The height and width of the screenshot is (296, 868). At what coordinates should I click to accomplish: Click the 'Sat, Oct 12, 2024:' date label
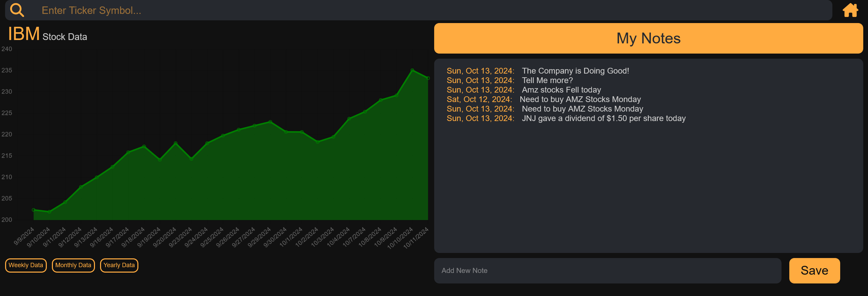479,99
